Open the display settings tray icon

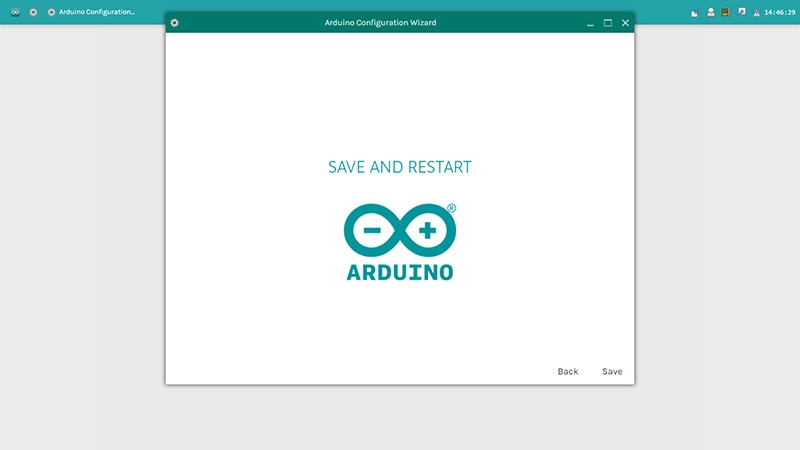click(742, 12)
